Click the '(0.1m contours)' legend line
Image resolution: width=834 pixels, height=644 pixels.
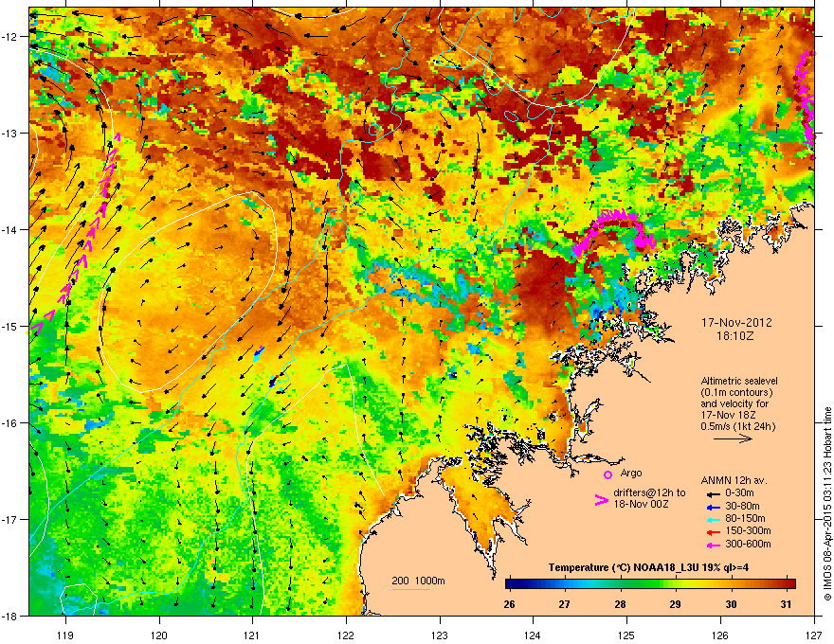pos(736,393)
